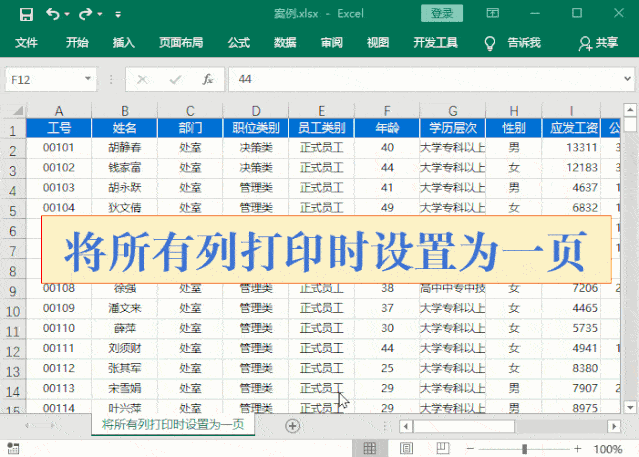Switch to Page Layout view icon
This screenshot has height=457, width=639.
pyautogui.click(x=406, y=446)
